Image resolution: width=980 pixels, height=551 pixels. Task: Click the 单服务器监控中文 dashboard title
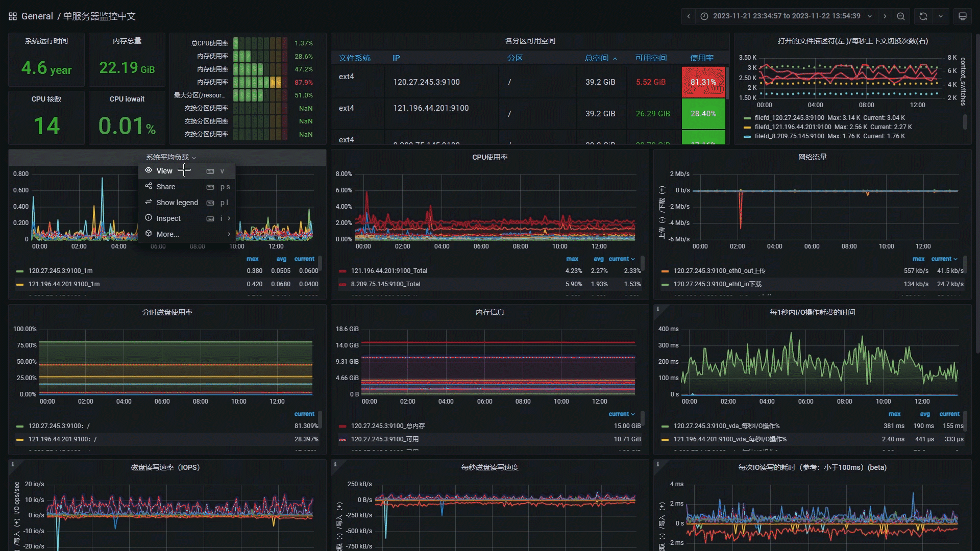(x=100, y=16)
